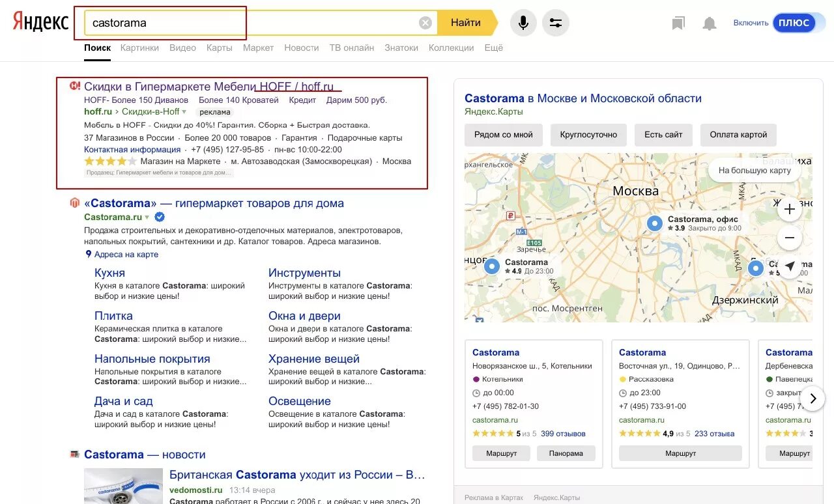Viewport: 834px width, 504px height.
Task: Zoom out the map with minus
Action: pyautogui.click(x=790, y=238)
